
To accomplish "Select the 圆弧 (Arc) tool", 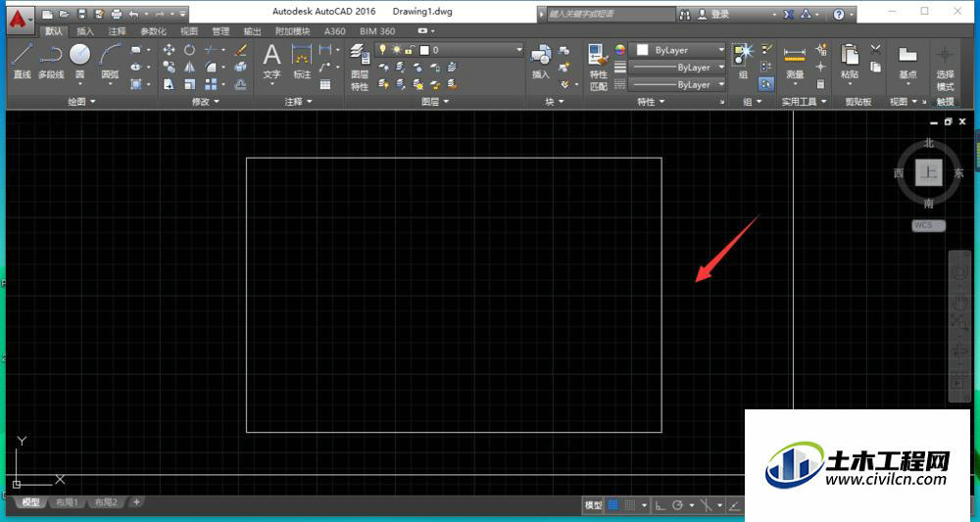I will 110,61.
